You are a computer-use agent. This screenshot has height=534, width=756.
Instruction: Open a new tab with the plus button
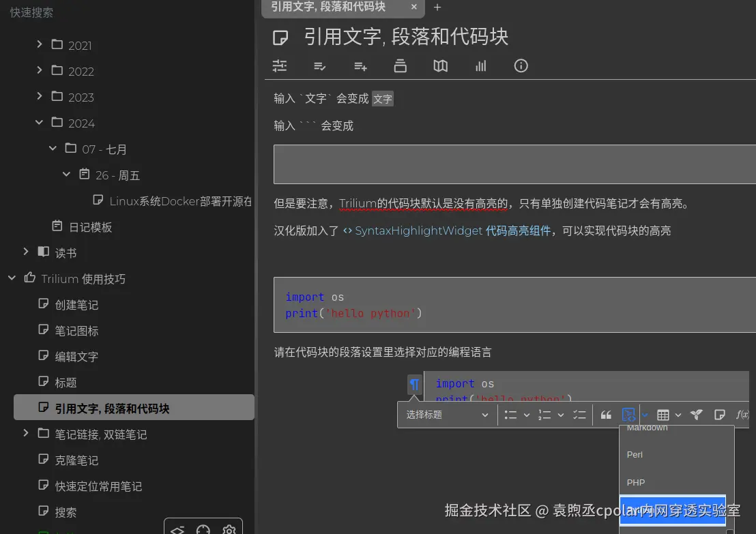click(x=437, y=8)
